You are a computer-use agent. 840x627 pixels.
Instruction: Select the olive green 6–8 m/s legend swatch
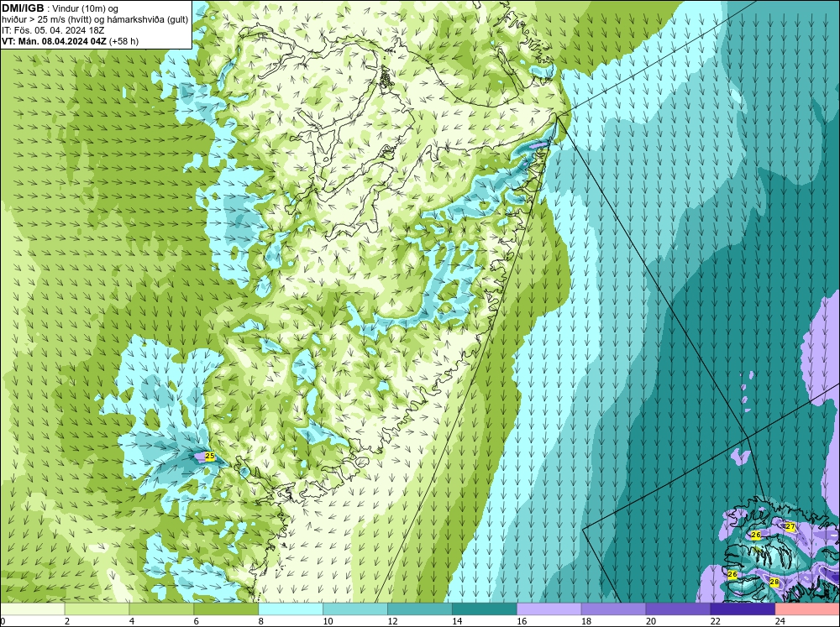(226, 609)
